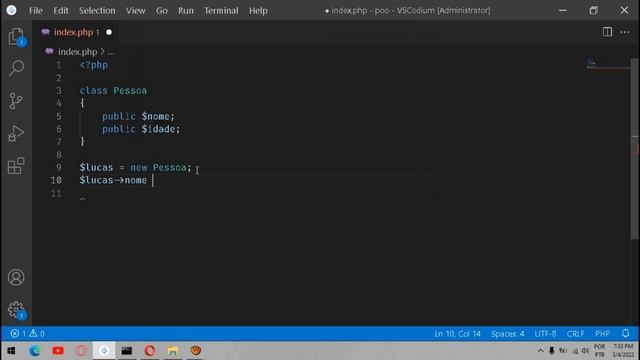
Task: Click line number 3 in the gutter
Action: click(59, 90)
